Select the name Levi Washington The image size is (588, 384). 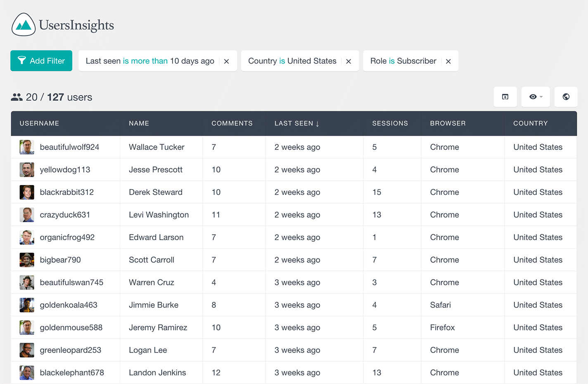click(x=159, y=215)
